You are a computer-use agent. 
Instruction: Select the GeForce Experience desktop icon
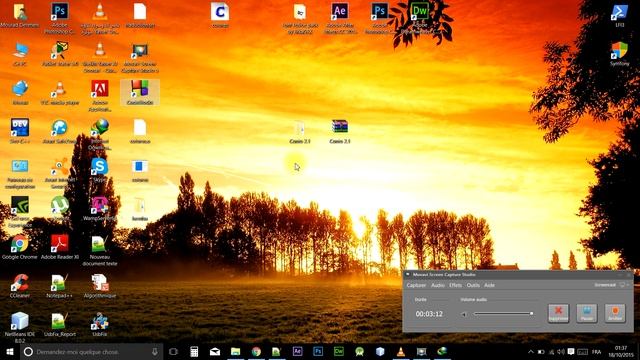[20, 211]
